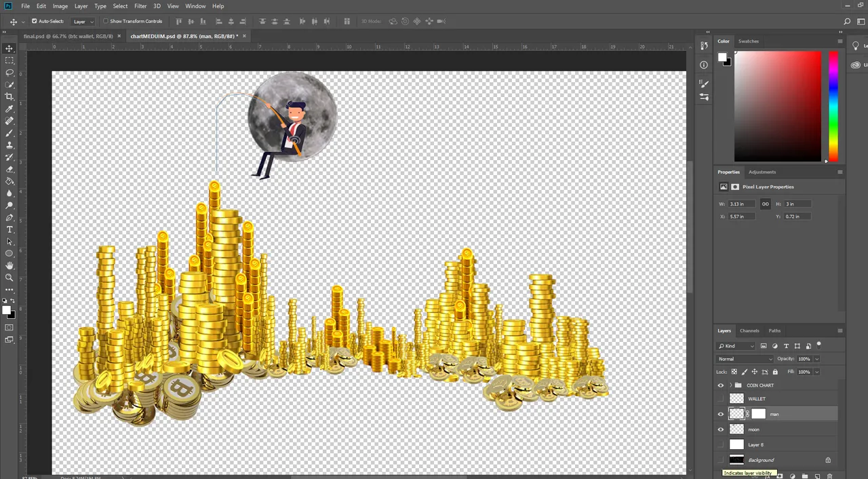868x479 pixels.
Task: Pick a color in the color field
Action: [x=777, y=107]
